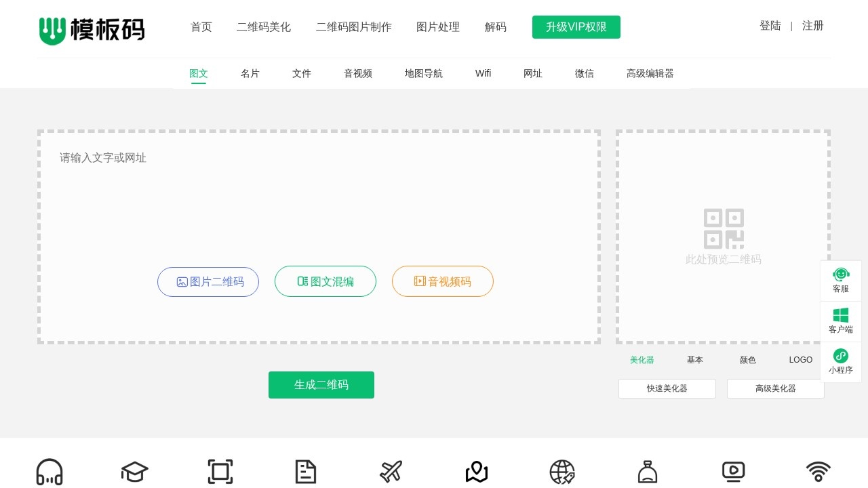
Task: Select the Wifi signal icon at bottom
Action: click(818, 472)
